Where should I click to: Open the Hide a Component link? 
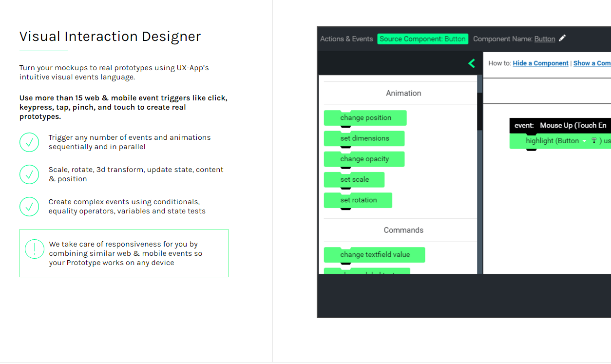tap(540, 63)
